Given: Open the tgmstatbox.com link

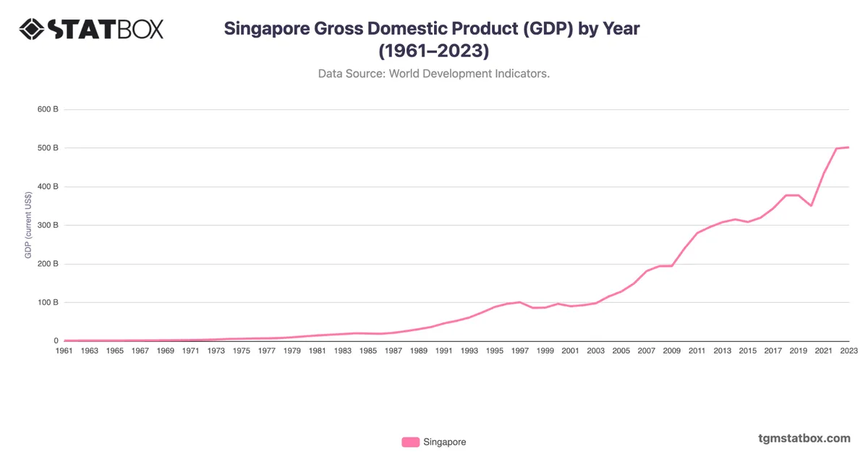Looking at the screenshot, I should click(804, 438).
